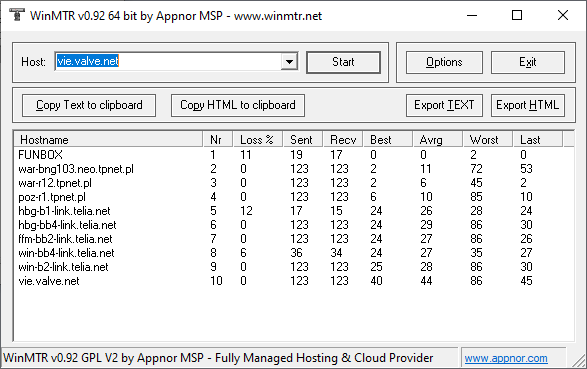587x369 pixels.
Task: Click Export HTML button
Action: pos(528,105)
